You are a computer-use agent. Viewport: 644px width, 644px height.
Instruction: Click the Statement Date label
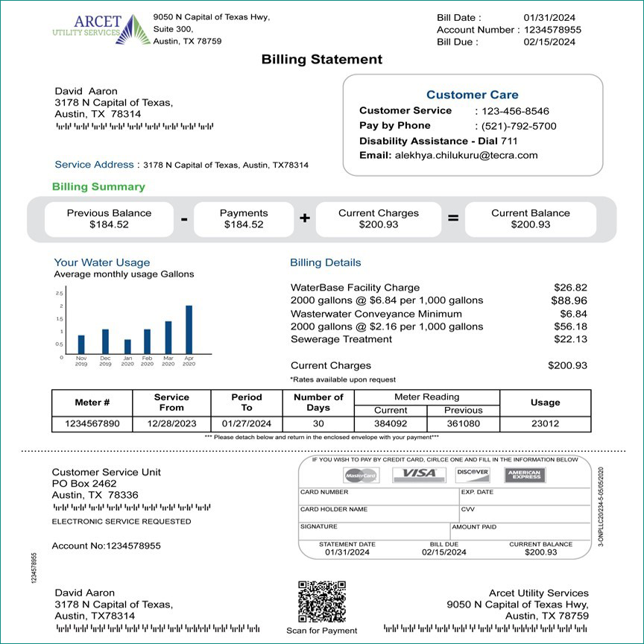click(x=347, y=544)
